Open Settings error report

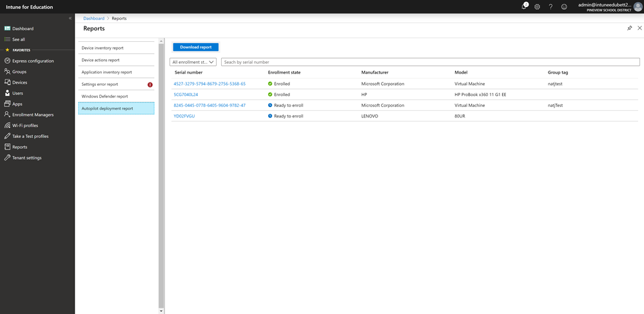tap(116, 84)
